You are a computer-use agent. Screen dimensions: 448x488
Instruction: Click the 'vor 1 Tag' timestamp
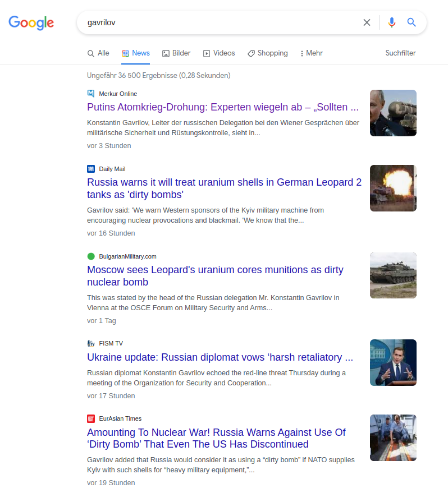[102, 320]
